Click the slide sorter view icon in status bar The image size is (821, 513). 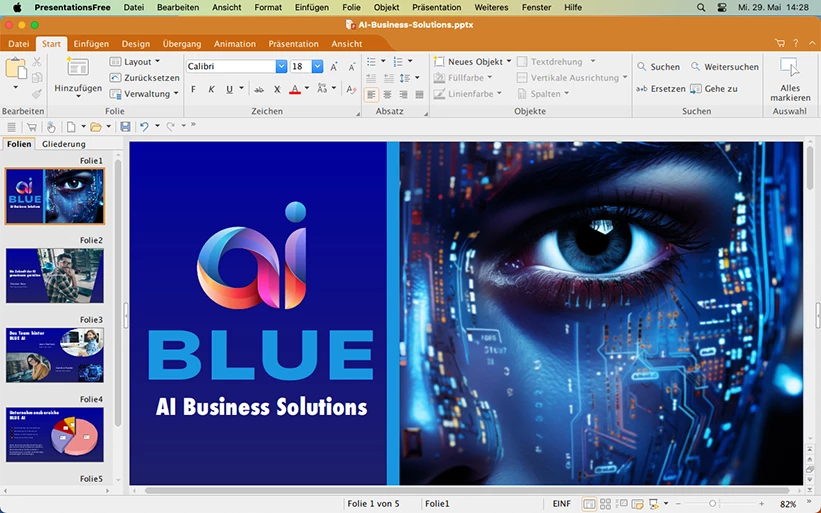(x=605, y=504)
